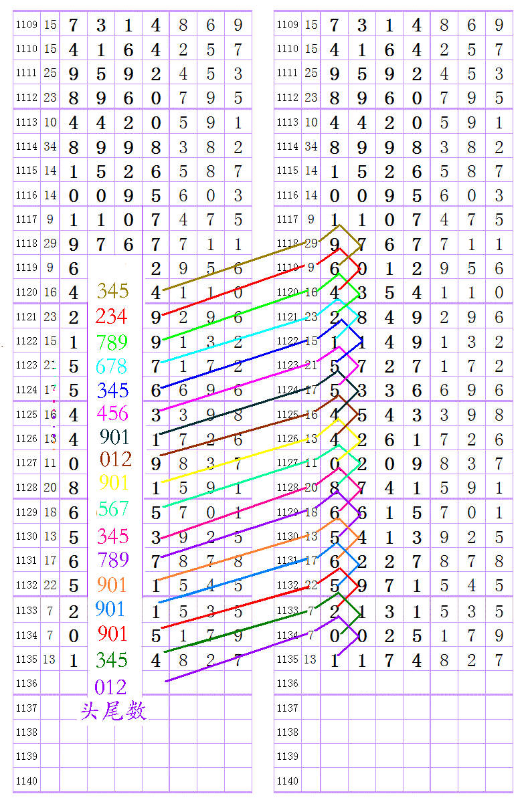
Task: Select the purple 012 label at bottom
Action: point(110,687)
